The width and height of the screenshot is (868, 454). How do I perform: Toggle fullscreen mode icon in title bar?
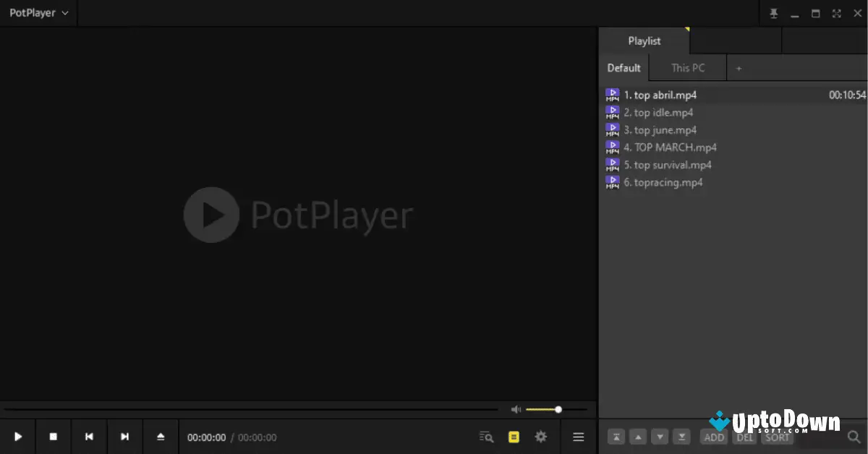point(835,13)
